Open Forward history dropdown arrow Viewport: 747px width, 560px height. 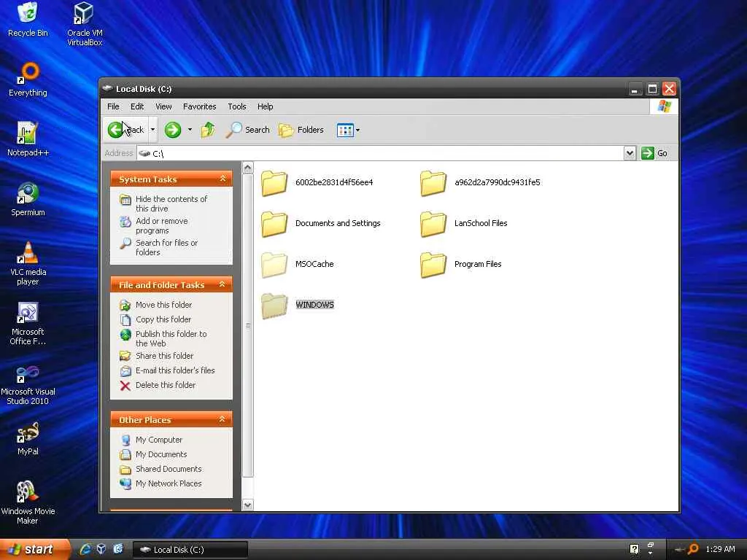pyautogui.click(x=190, y=130)
